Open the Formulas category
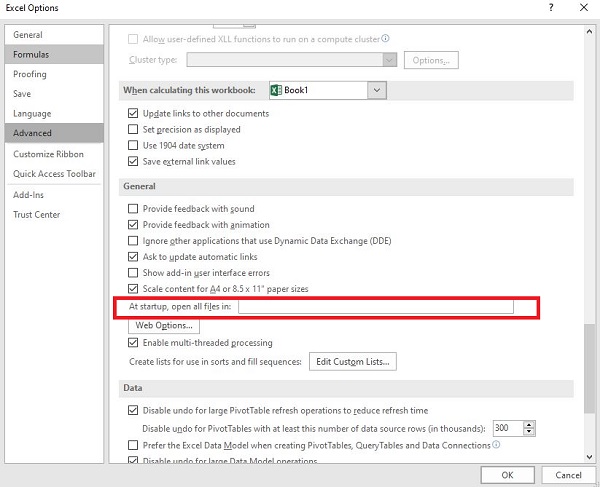 tap(54, 54)
